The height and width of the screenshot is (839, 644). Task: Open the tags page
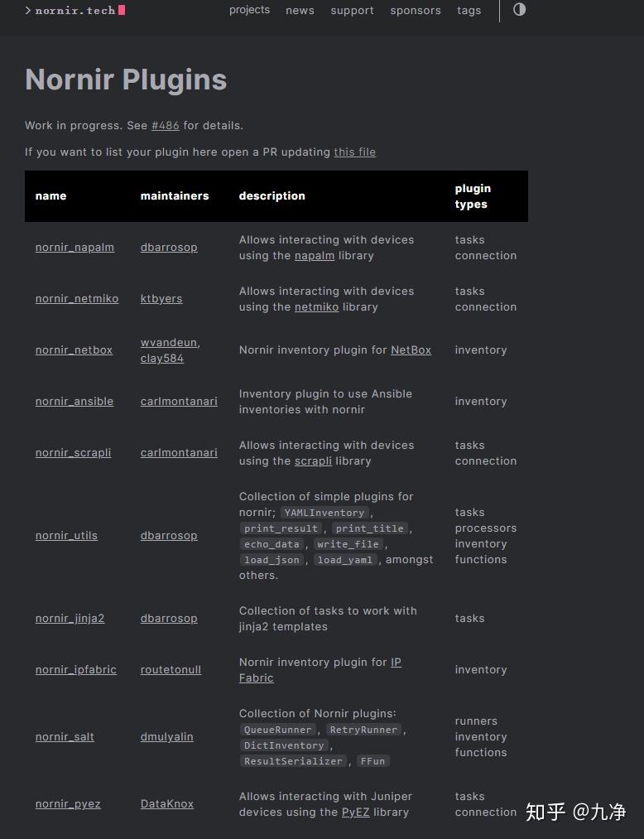pos(469,11)
